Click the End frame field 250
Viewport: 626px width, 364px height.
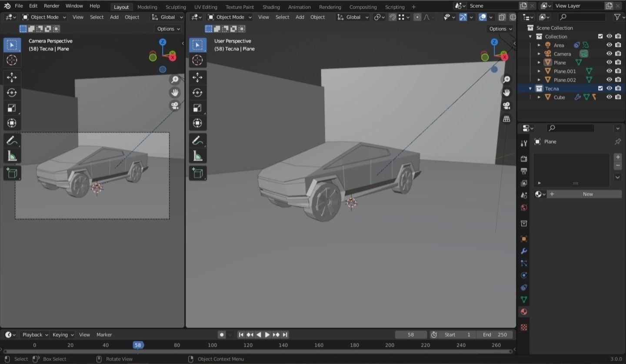(495, 334)
